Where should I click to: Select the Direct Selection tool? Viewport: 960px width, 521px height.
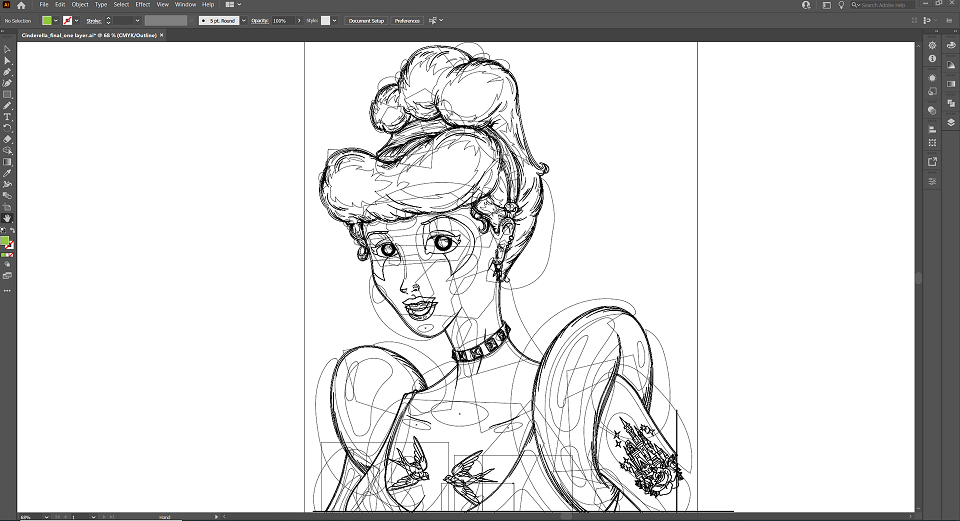tap(7, 61)
